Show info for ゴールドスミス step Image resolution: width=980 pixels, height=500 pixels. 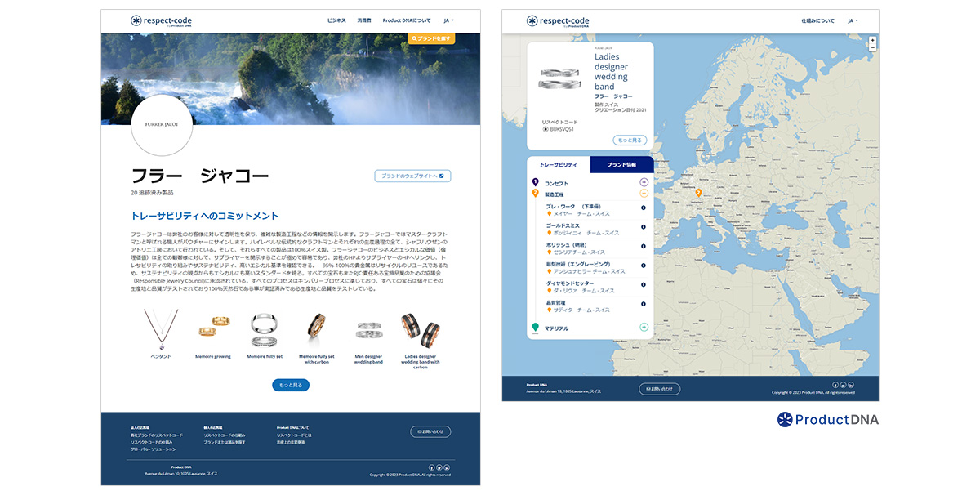(x=644, y=227)
